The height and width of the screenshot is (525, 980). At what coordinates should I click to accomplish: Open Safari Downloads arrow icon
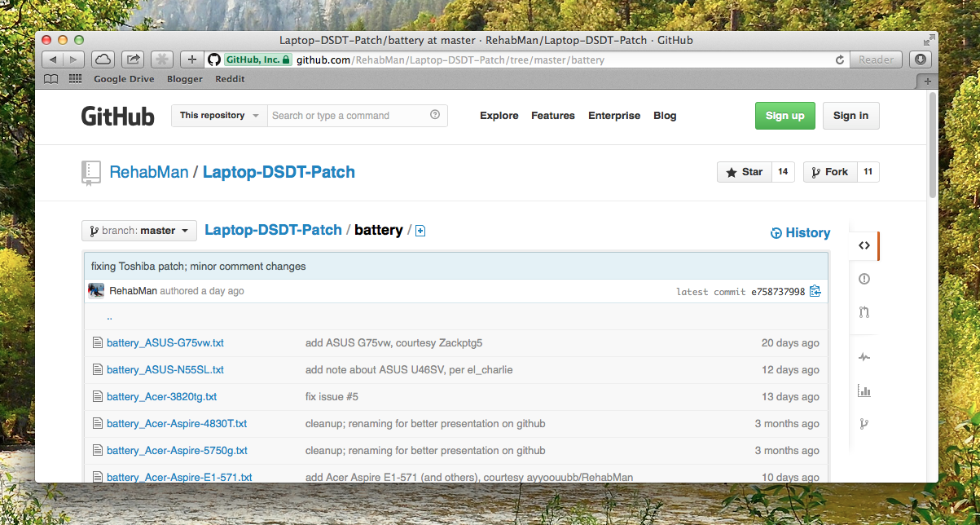coord(920,60)
